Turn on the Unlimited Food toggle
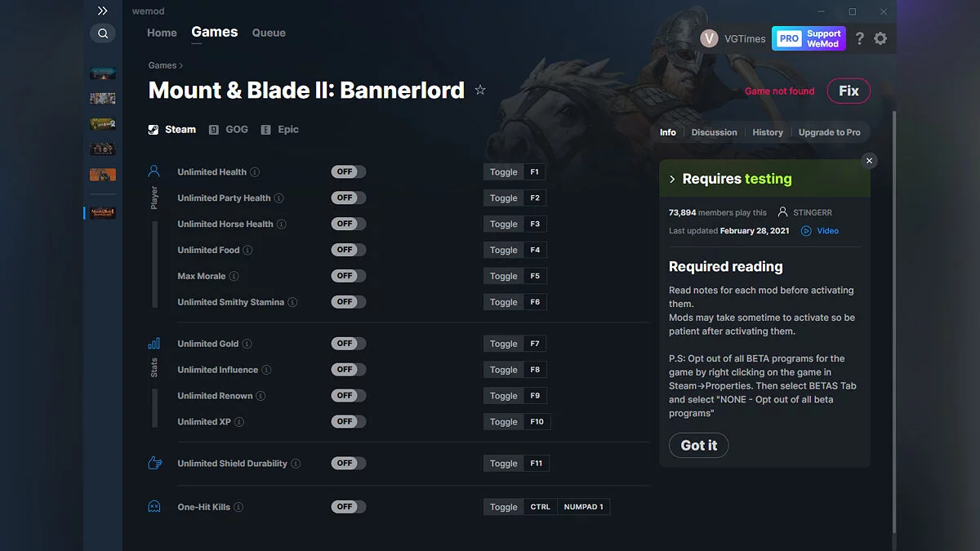Image resolution: width=980 pixels, height=551 pixels. coord(348,250)
